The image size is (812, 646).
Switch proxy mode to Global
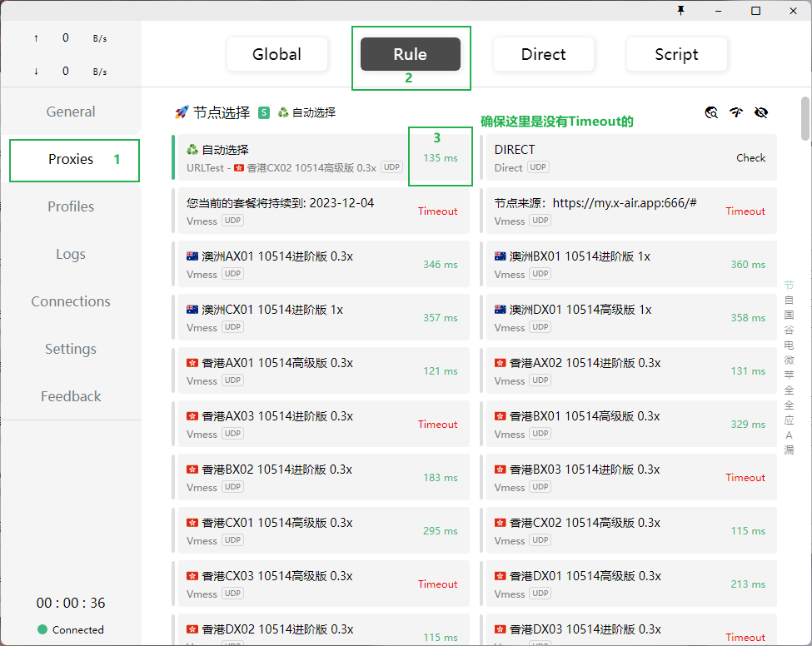tap(276, 54)
